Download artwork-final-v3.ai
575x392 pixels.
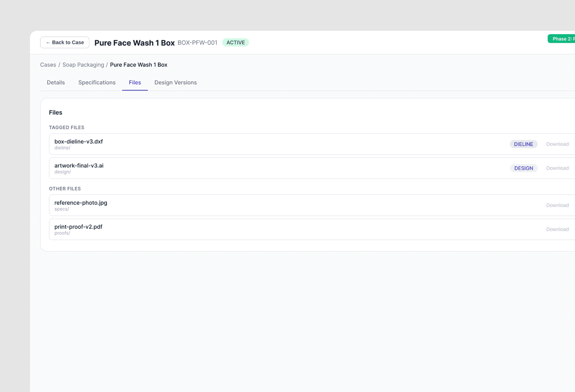(557, 168)
